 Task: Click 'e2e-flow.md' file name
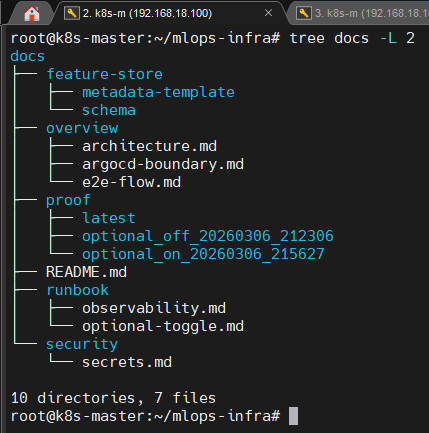[x=131, y=182]
